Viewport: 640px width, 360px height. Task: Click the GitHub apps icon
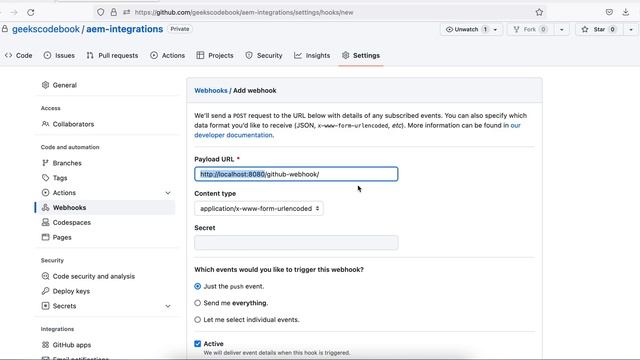pos(45,344)
